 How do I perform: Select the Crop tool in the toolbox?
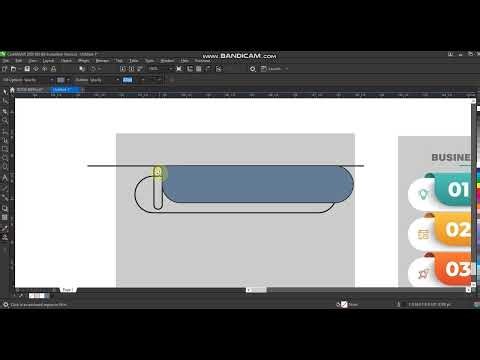pos(5,111)
